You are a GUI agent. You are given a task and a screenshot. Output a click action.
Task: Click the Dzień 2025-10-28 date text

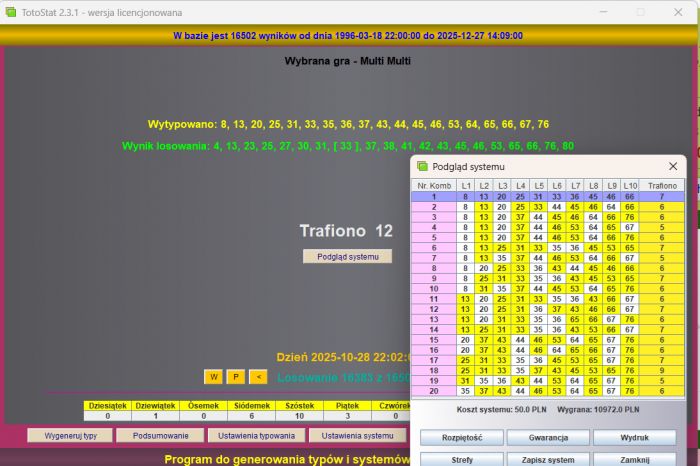(343, 357)
